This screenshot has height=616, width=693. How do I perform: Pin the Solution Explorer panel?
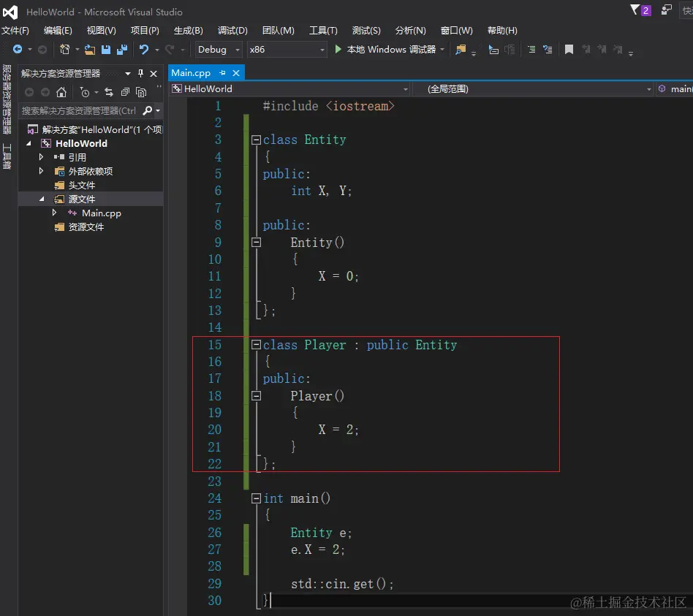140,73
